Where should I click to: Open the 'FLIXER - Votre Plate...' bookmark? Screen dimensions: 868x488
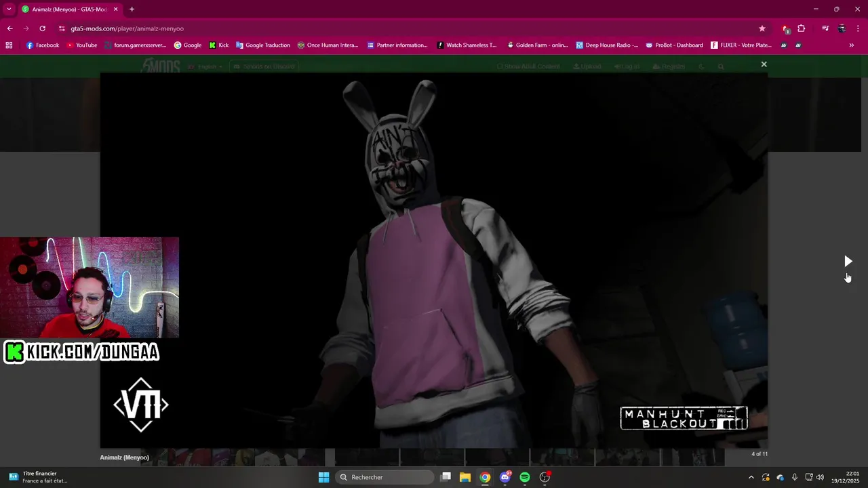[x=741, y=45]
